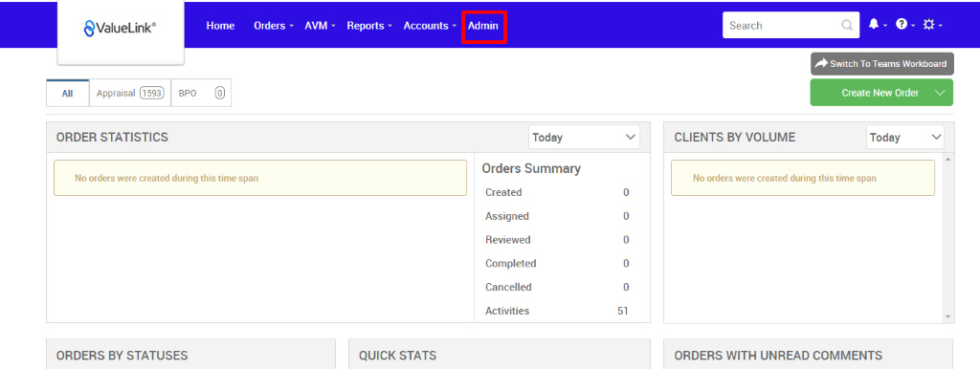This screenshot has width=980, height=369.
Task: Open Order Statistics Today time span dropdown
Action: [584, 138]
